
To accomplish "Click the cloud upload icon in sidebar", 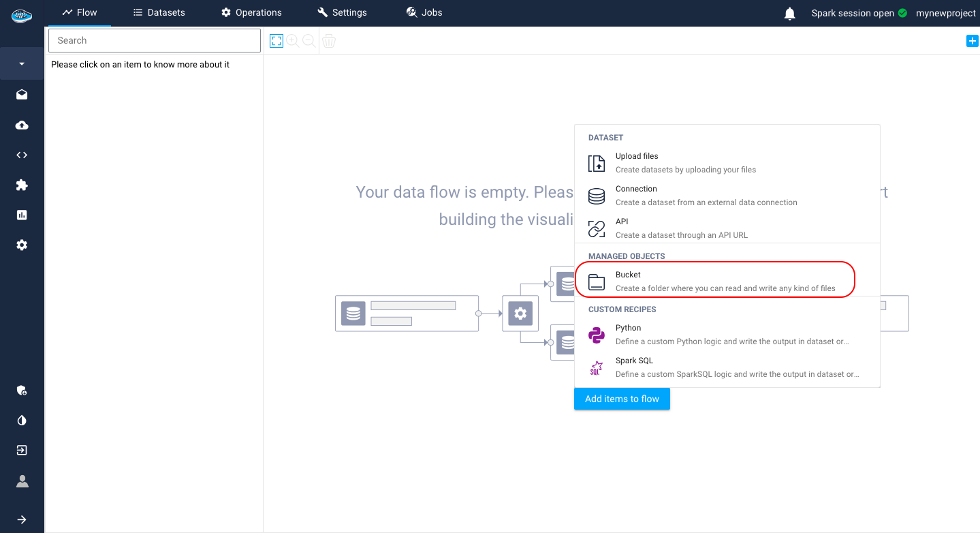I will pyautogui.click(x=22, y=125).
